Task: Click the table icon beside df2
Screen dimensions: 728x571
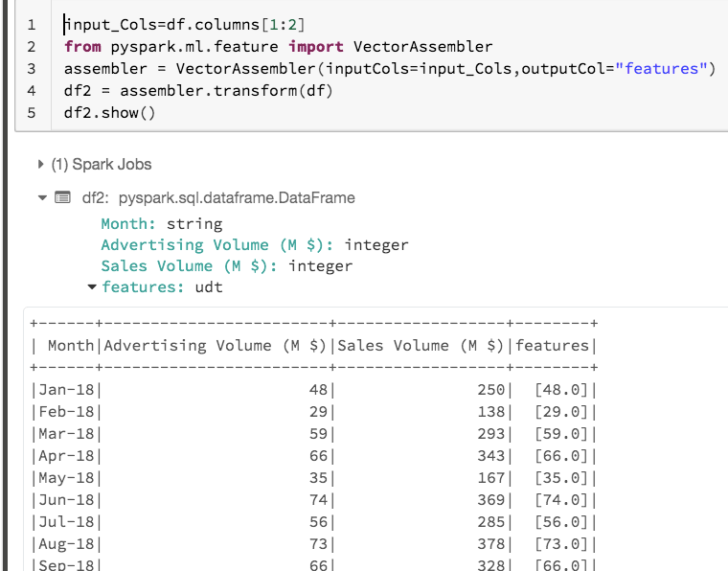Action: click(x=63, y=198)
